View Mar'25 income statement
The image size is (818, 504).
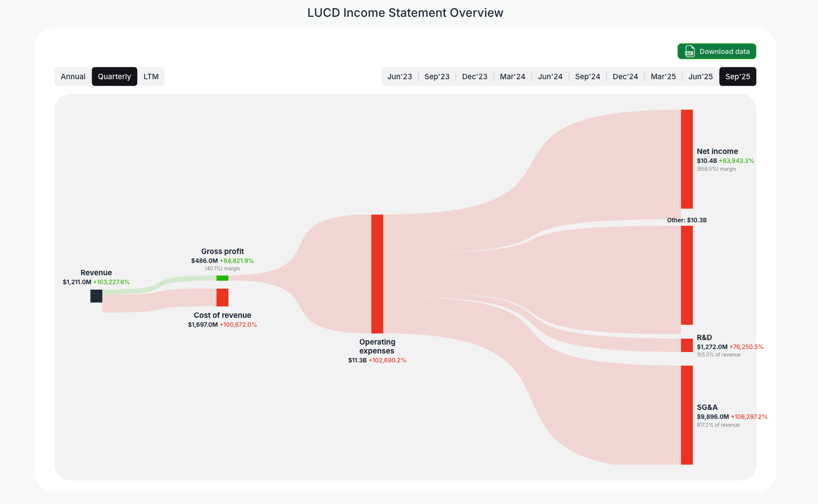tap(663, 76)
